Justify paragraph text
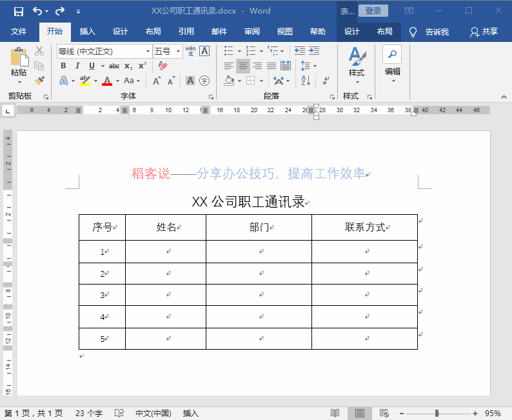This screenshot has width=512, height=420. pyautogui.click(x=271, y=66)
